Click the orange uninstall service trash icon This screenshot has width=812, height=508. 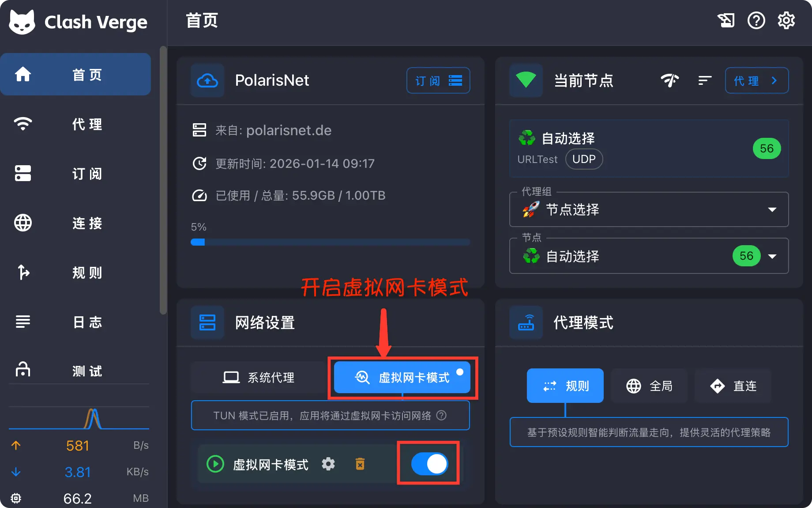(360, 464)
